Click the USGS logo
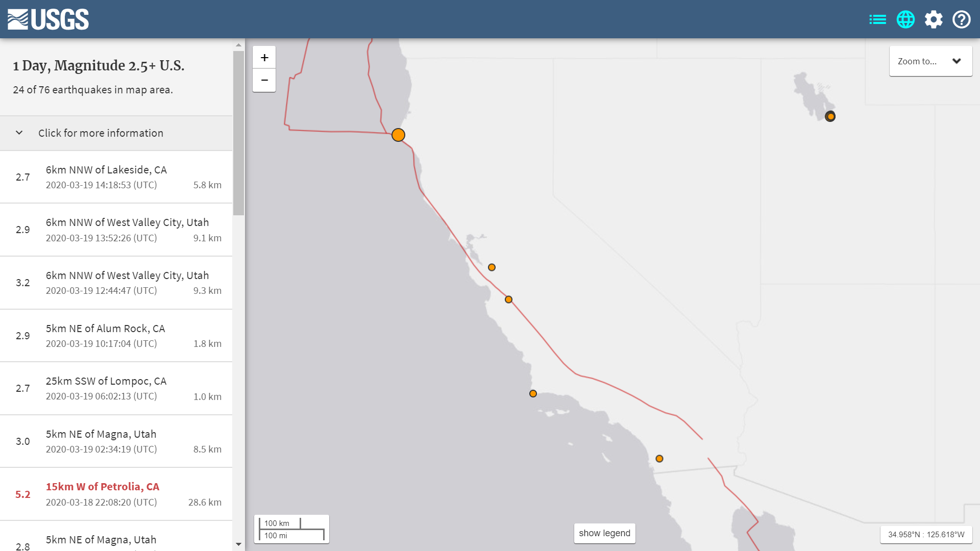 click(48, 19)
